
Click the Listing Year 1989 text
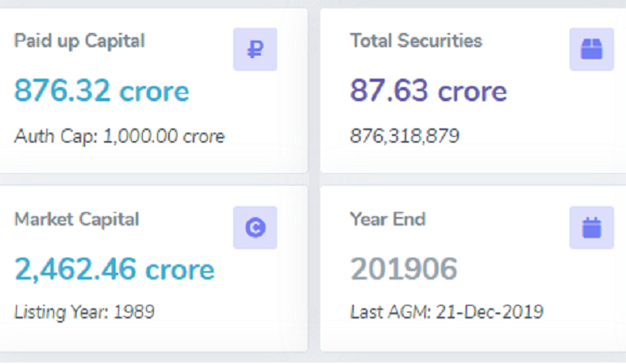(x=84, y=312)
